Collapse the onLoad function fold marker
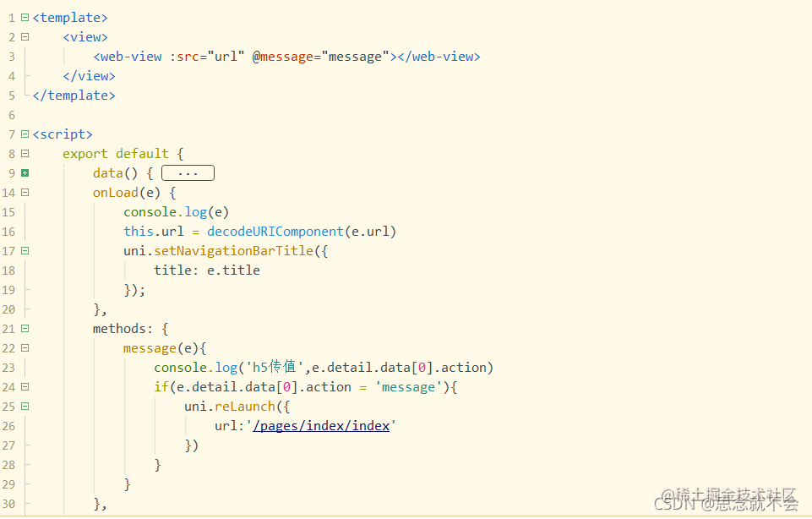Viewport: 812px width, 519px height. [x=24, y=192]
